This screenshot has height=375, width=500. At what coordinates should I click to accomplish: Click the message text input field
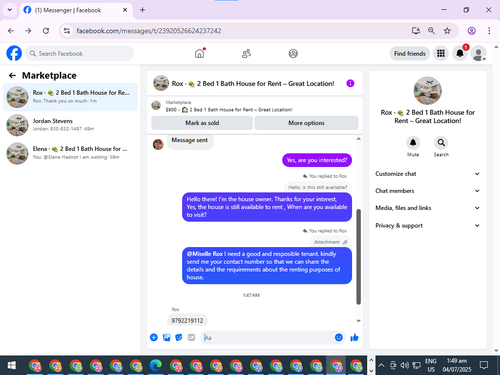click(x=268, y=337)
